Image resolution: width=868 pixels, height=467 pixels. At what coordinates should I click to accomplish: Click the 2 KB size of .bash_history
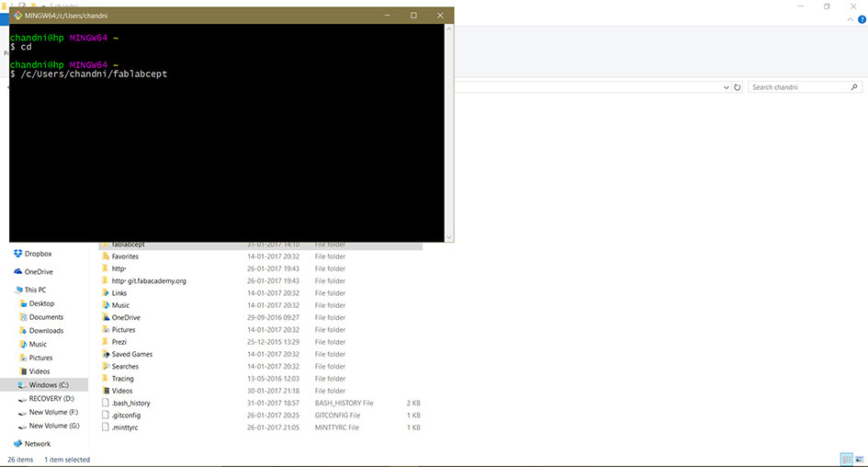[x=413, y=403]
